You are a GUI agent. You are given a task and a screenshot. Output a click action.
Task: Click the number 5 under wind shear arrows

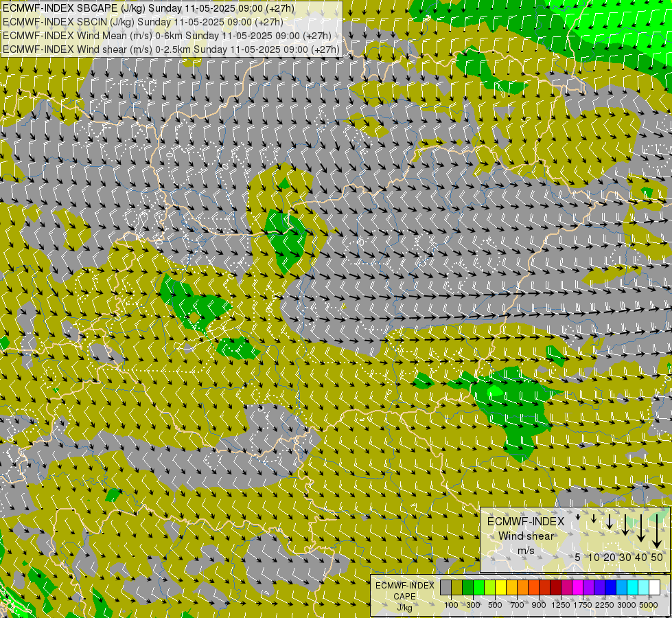pyautogui.click(x=578, y=557)
